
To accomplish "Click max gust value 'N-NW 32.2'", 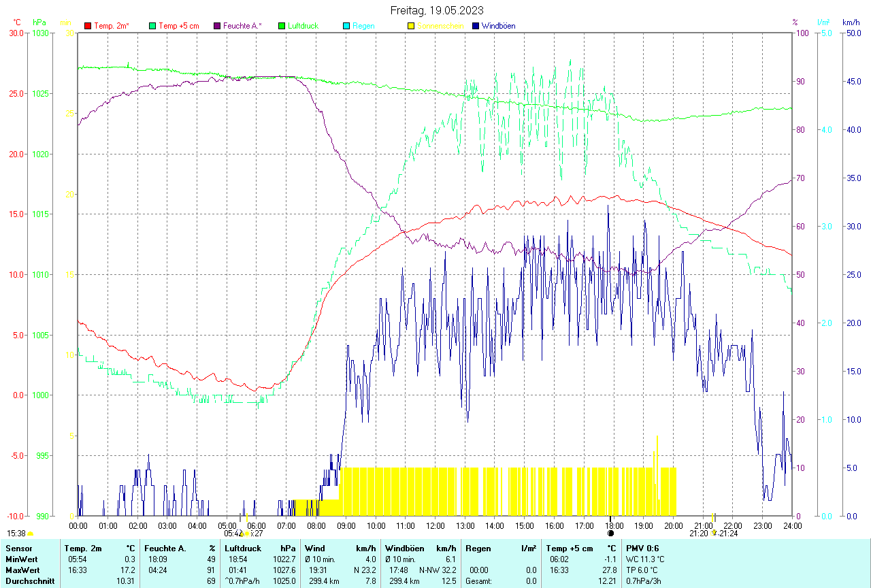I will point(437,570).
